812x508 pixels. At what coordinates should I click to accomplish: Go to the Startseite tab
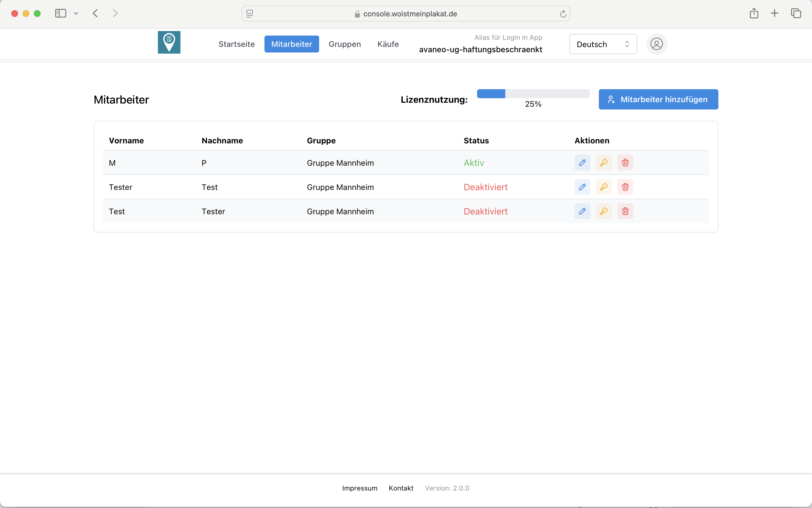pyautogui.click(x=237, y=44)
